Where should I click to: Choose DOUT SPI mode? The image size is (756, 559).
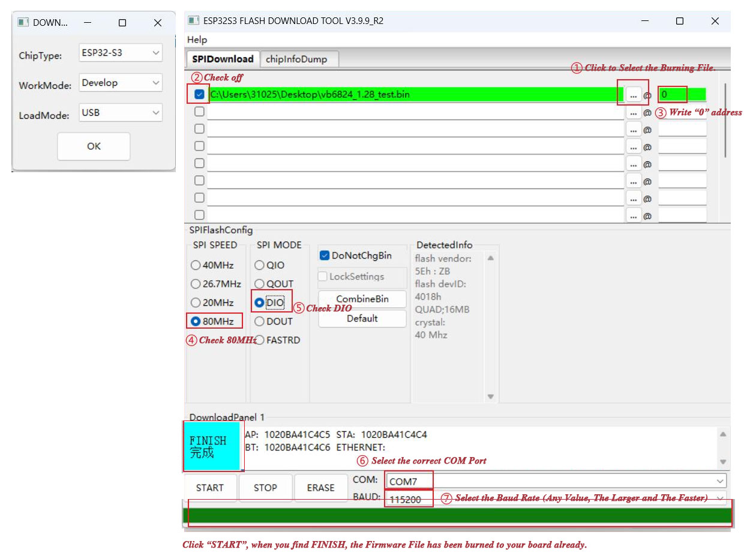coord(259,321)
